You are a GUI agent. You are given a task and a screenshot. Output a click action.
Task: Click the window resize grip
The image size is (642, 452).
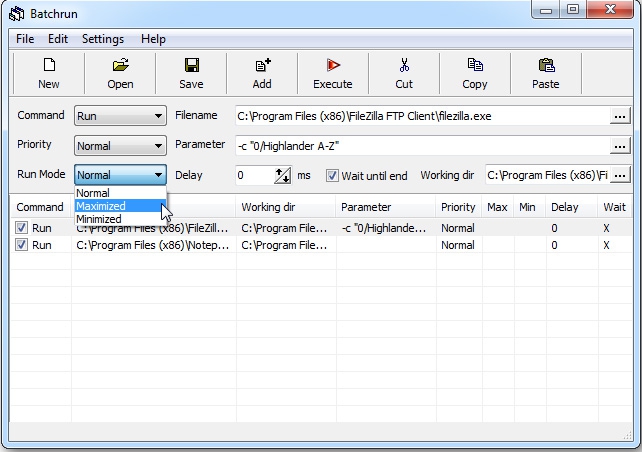[628, 435]
